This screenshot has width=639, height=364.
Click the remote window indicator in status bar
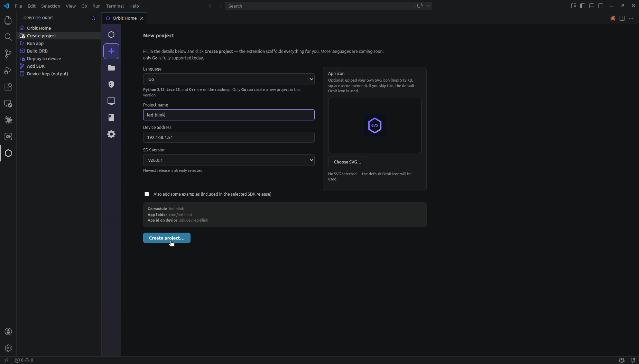click(6, 360)
